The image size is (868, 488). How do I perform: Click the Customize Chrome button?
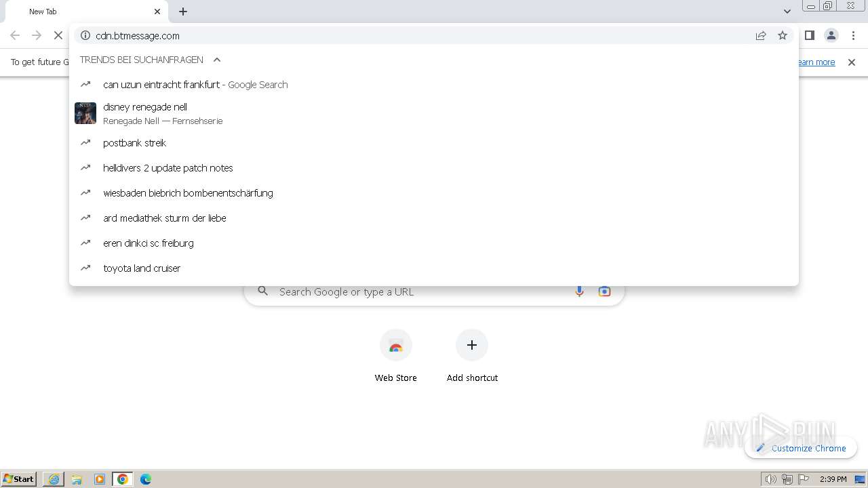[801, 448]
